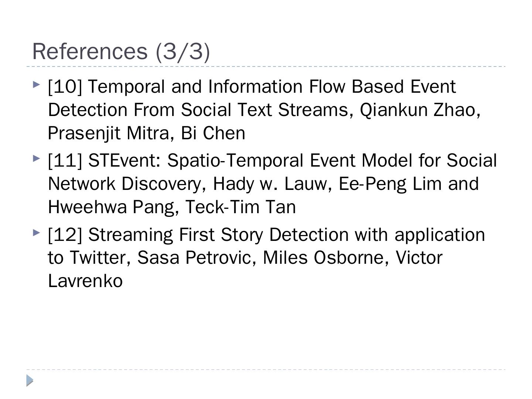The height and width of the screenshot is (399, 532).
Task: Click the bullet arrow beside reference [12]
Action: [36, 233]
